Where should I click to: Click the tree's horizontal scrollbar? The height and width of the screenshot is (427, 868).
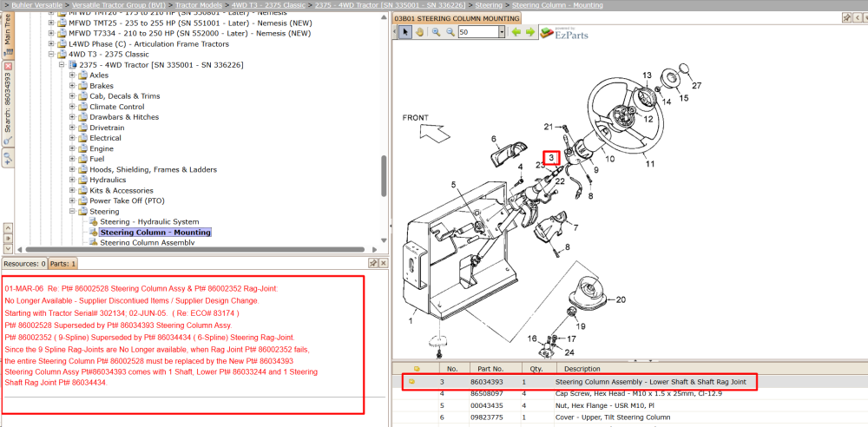coord(194,250)
